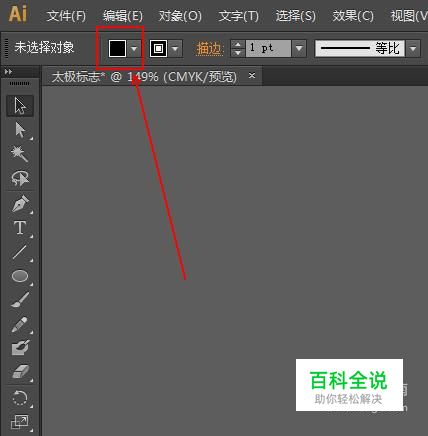Select the Pencil tool

click(20, 324)
